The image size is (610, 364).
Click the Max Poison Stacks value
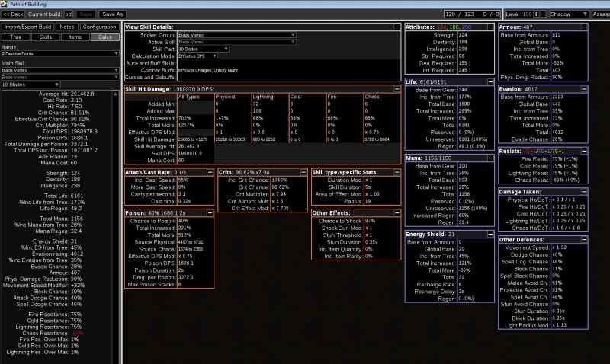[x=180, y=284]
